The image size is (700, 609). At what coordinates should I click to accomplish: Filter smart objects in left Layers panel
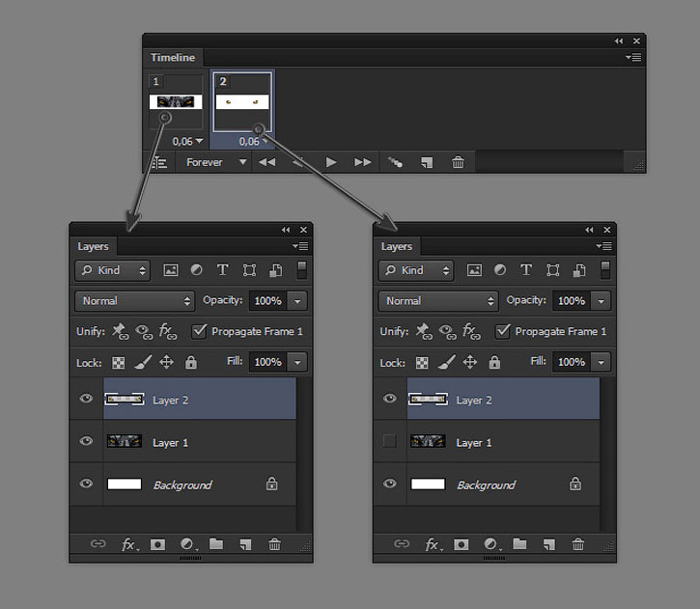pyautogui.click(x=275, y=270)
